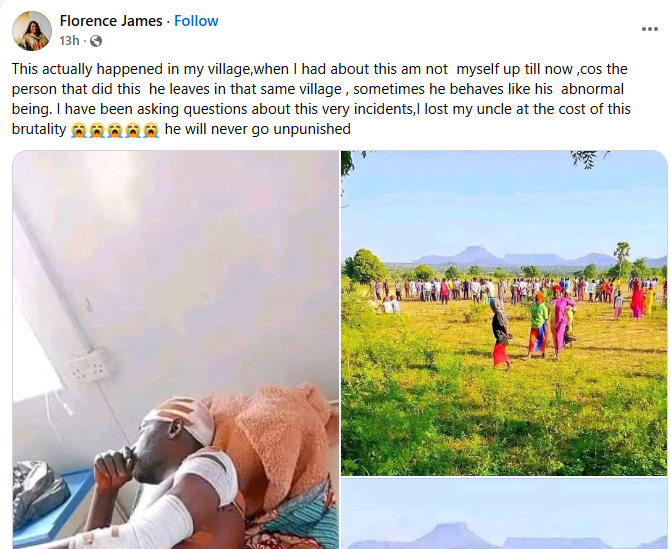Open the photo of crowd in field
The height and width of the screenshot is (549, 671).
[x=504, y=313]
